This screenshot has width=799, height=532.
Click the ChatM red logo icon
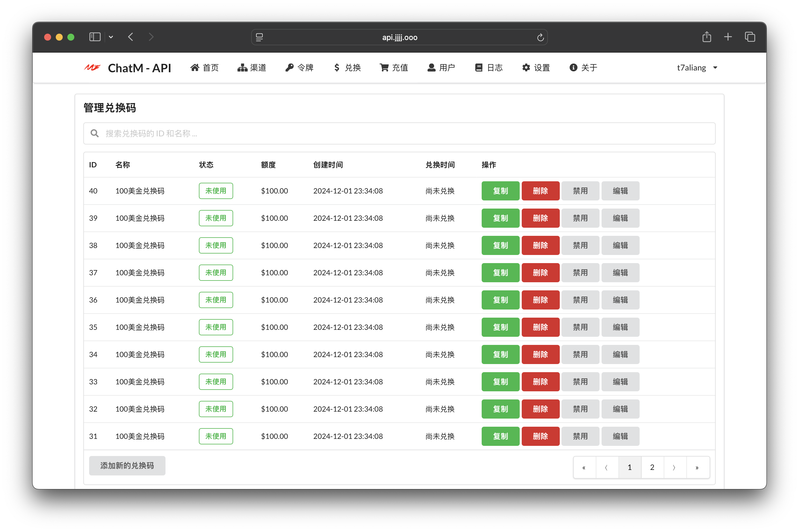pos(92,68)
